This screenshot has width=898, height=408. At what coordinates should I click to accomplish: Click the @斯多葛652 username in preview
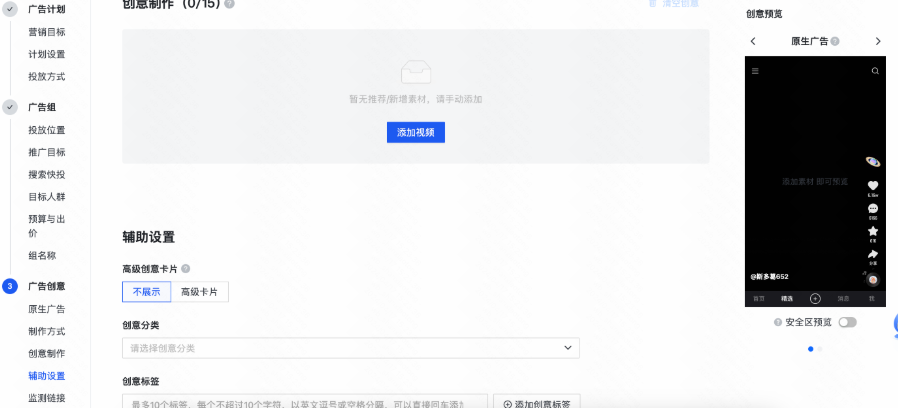[769, 276]
